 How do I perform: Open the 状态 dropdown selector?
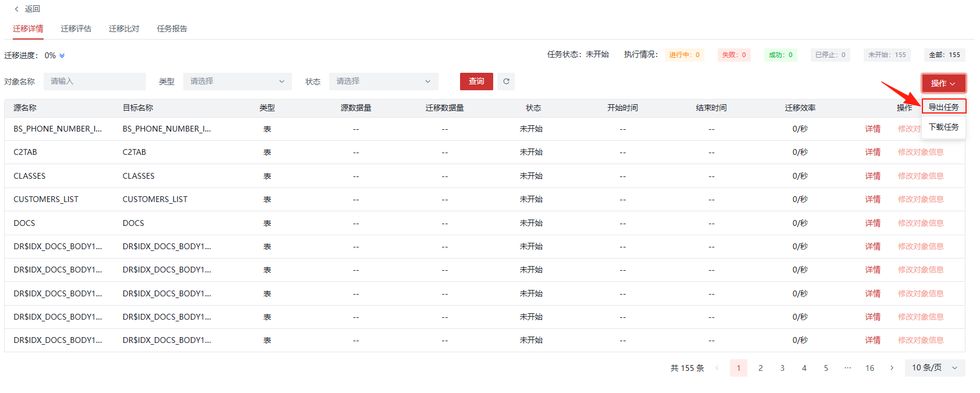click(383, 82)
